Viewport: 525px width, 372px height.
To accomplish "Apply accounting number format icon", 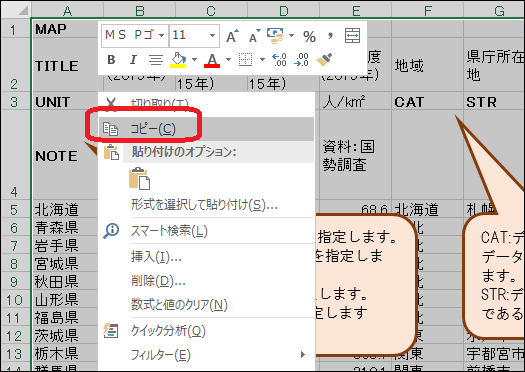I will [x=275, y=35].
